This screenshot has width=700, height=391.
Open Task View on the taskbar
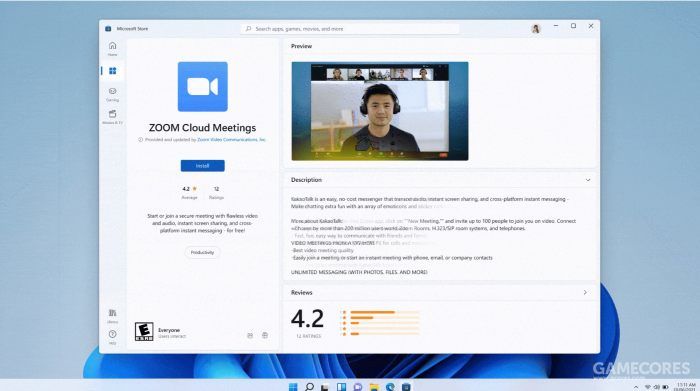(325, 387)
